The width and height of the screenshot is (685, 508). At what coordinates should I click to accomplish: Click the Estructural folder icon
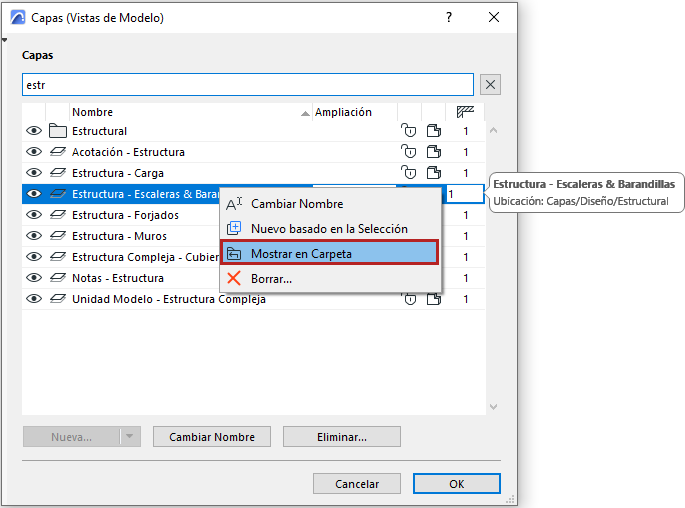[x=58, y=131]
